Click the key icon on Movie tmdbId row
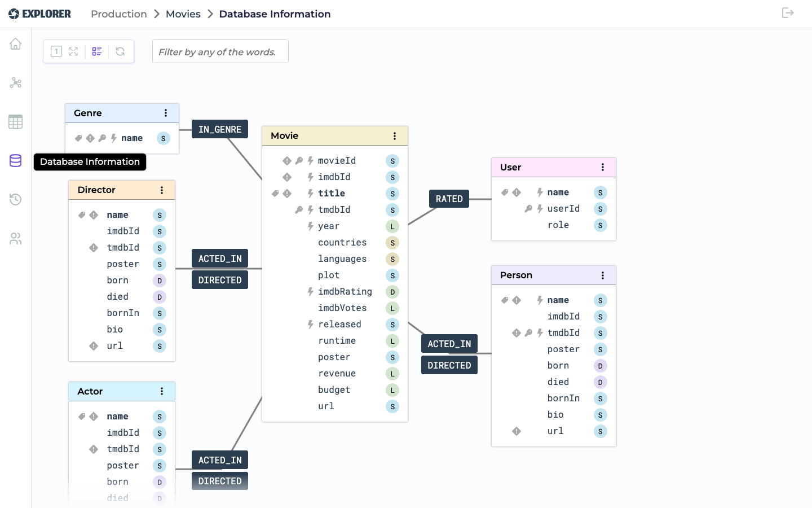 299,210
